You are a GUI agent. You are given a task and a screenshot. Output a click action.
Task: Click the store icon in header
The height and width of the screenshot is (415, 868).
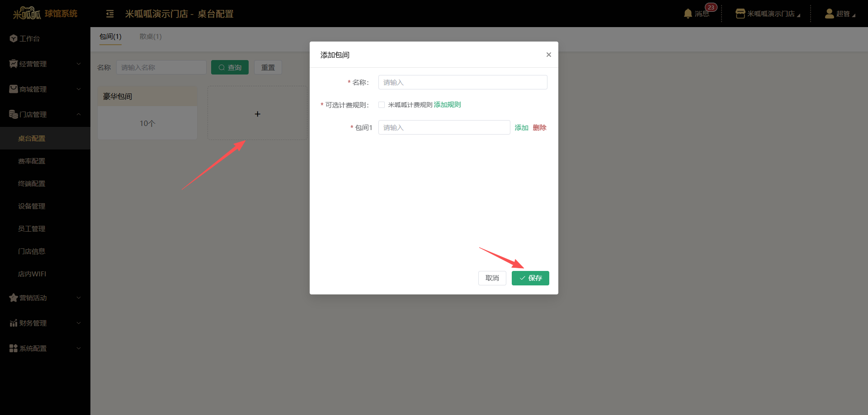tap(740, 14)
